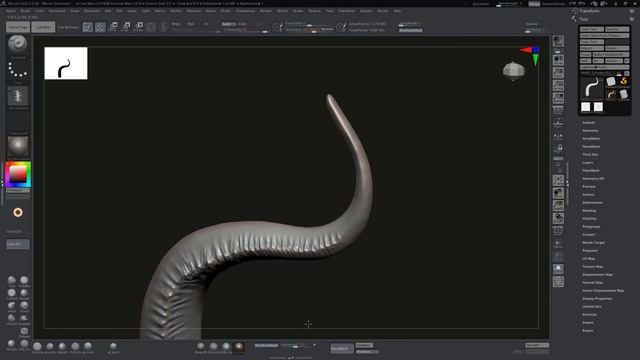Toggle Live Boolean mode
640x360 pixels.
point(67,27)
